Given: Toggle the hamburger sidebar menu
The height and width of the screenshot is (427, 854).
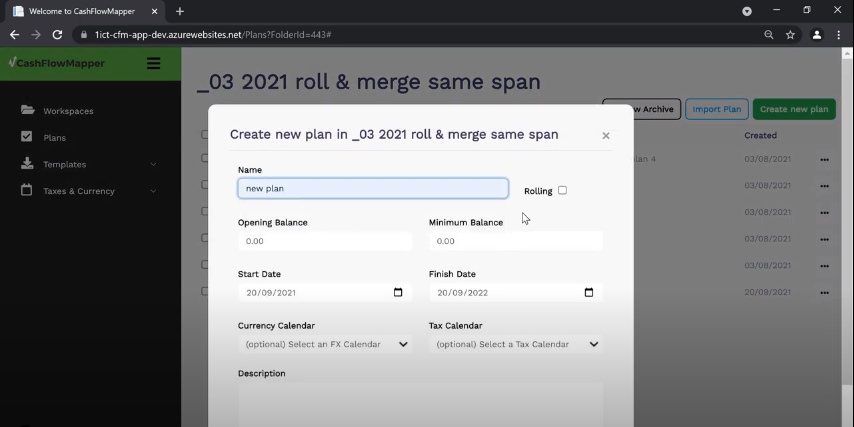Looking at the screenshot, I should tap(154, 64).
